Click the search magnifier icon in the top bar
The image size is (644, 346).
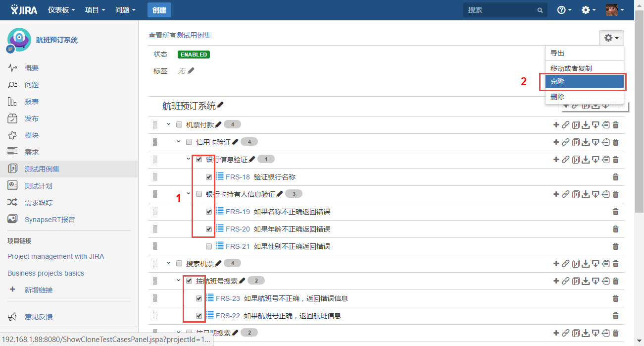pos(540,10)
